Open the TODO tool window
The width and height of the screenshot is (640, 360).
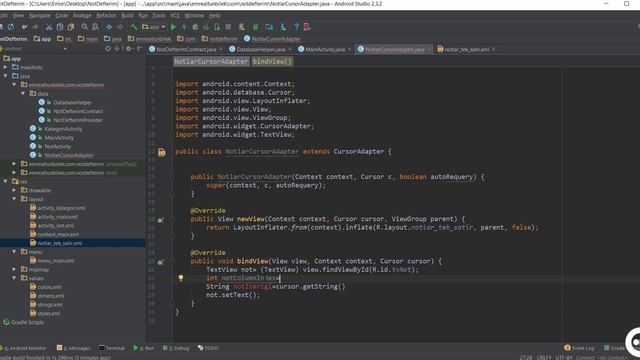[x=208, y=348]
